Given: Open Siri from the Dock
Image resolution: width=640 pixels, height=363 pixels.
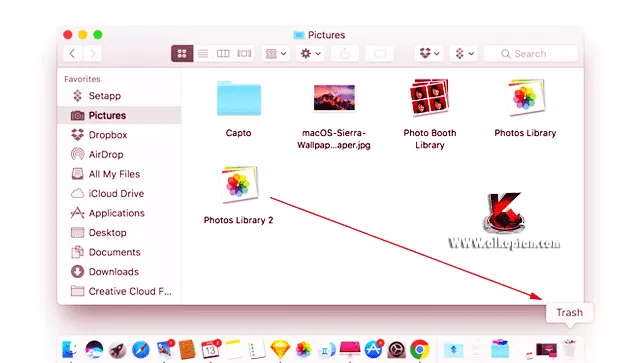Looking at the screenshot, I should coord(94,350).
